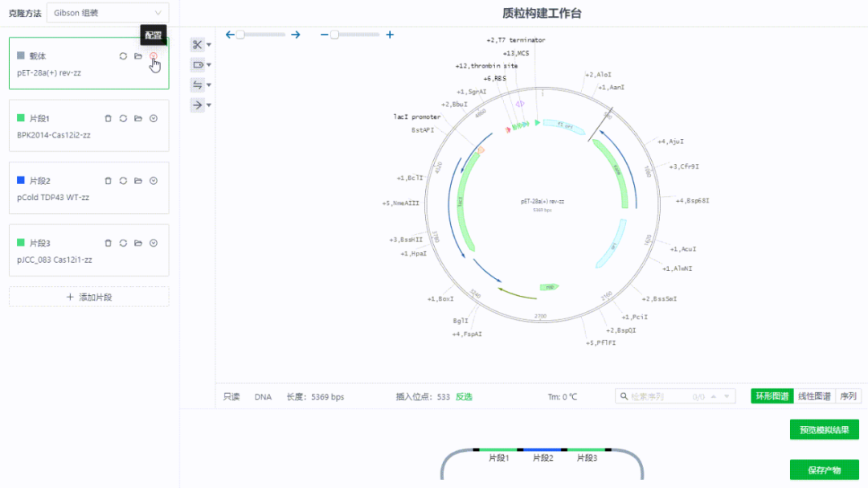868x488 pixels.
Task: Switch to the 线性图谱 tab
Action: click(x=814, y=396)
